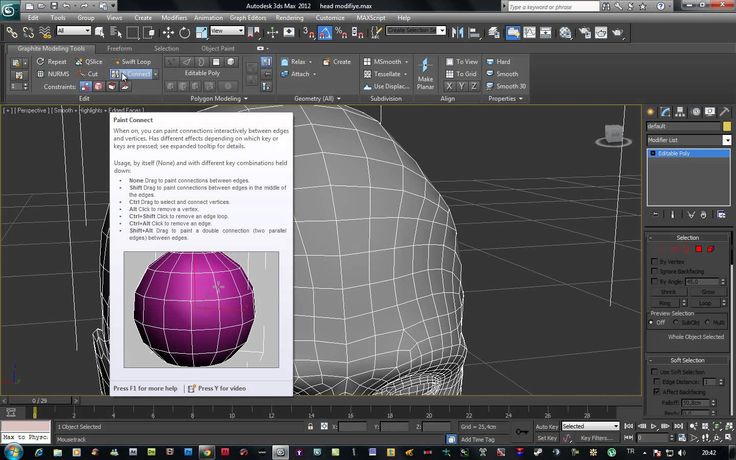The width and height of the screenshot is (736, 460).
Task: Switch to the Freeform ribbon tab
Action: coord(119,48)
